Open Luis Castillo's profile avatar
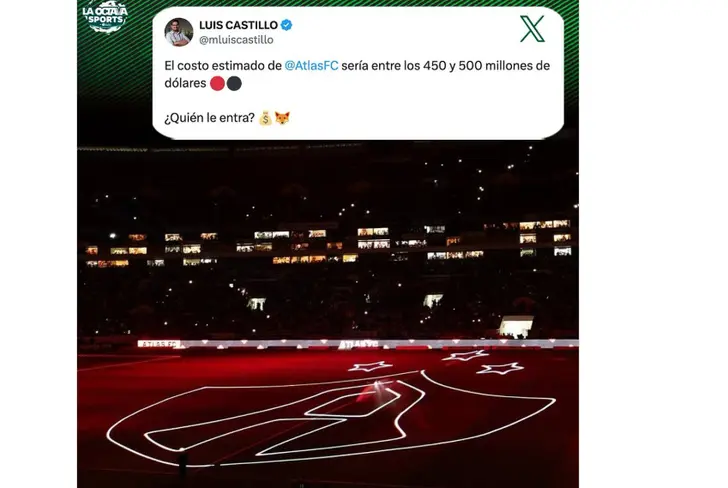 pos(179,32)
